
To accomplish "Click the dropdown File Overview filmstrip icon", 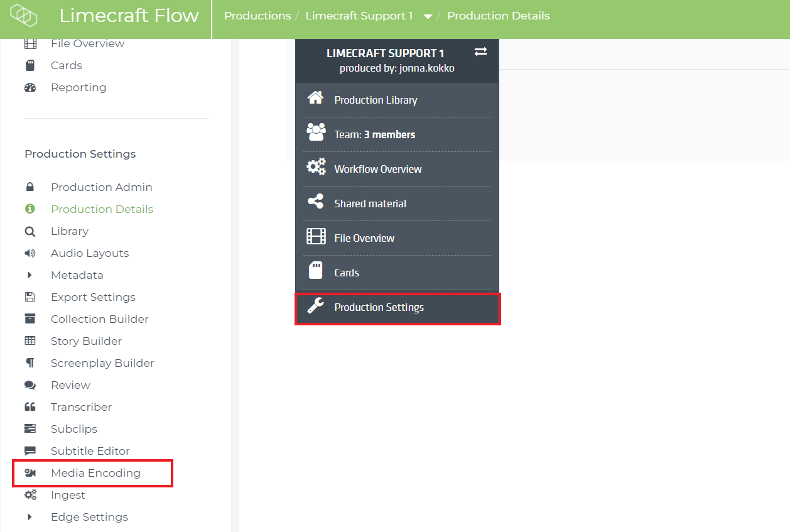I will click(x=316, y=236).
